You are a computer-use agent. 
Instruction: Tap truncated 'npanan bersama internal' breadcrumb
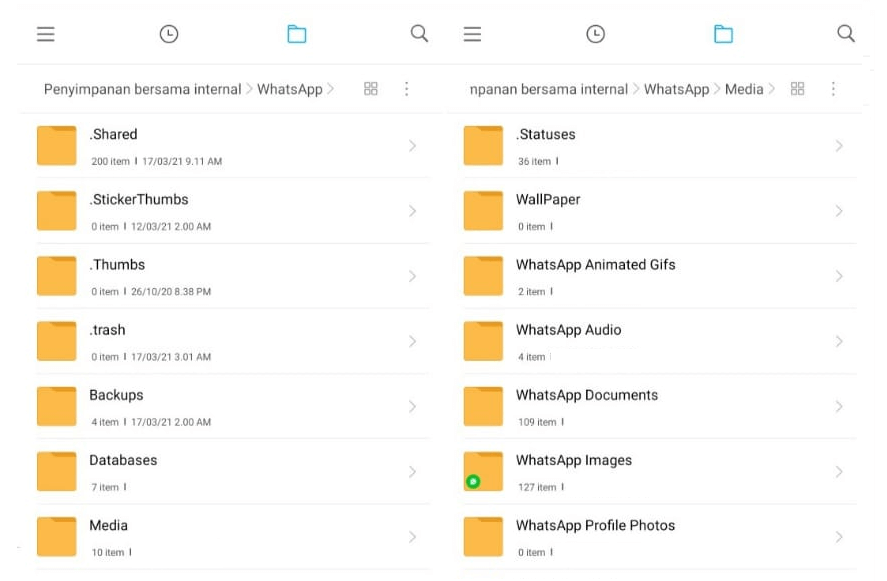click(549, 89)
